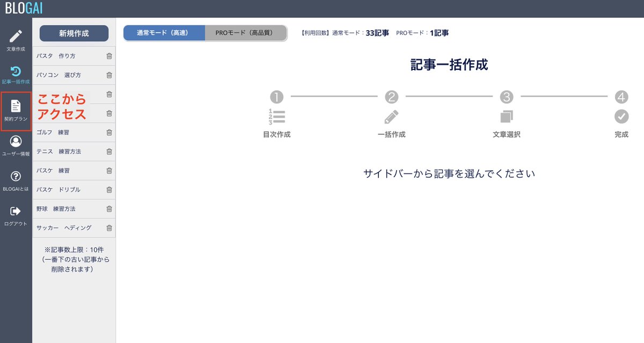Open the バスケ ドリブル article
Image resolution: width=644 pixels, height=343 pixels.
point(74,189)
